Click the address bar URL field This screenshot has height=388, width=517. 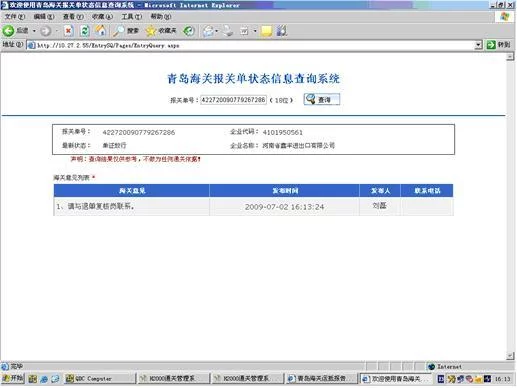click(x=253, y=45)
